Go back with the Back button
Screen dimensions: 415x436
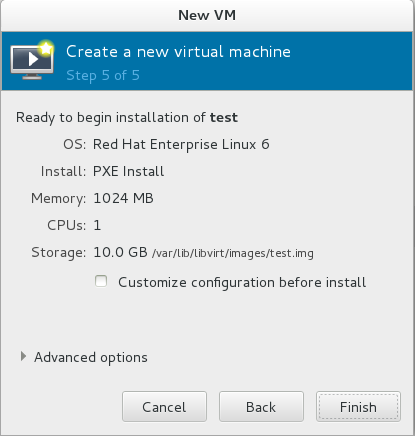click(x=261, y=407)
